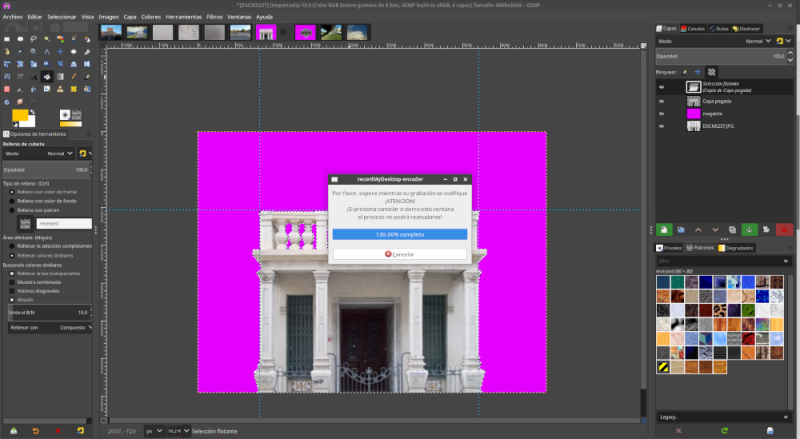Open the Rellenar con Compuesto dropdown
This screenshot has width=800, height=439.
point(74,327)
